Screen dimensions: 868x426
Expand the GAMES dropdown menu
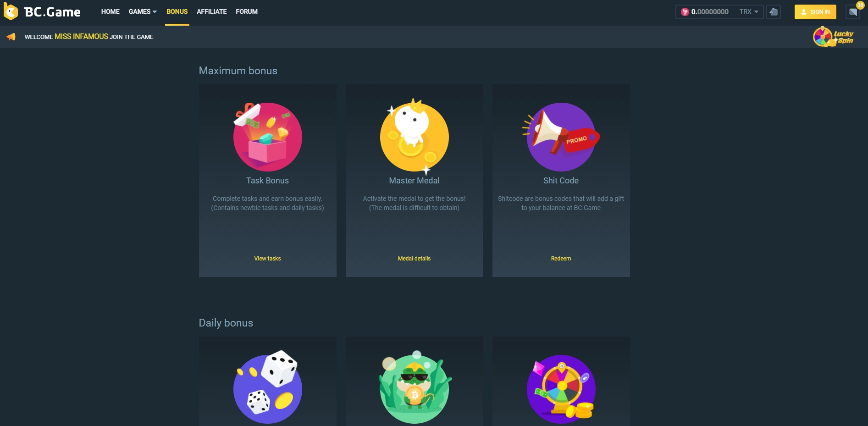pos(143,11)
